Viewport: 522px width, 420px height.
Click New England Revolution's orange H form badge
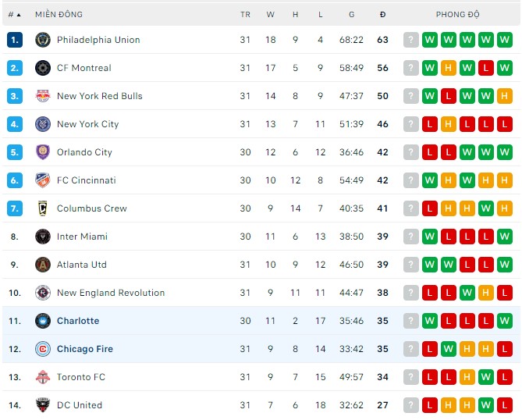click(486, 293)
